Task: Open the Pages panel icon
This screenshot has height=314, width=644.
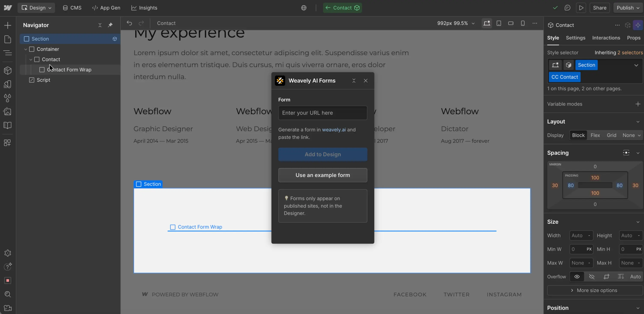Action: (7, 39)
